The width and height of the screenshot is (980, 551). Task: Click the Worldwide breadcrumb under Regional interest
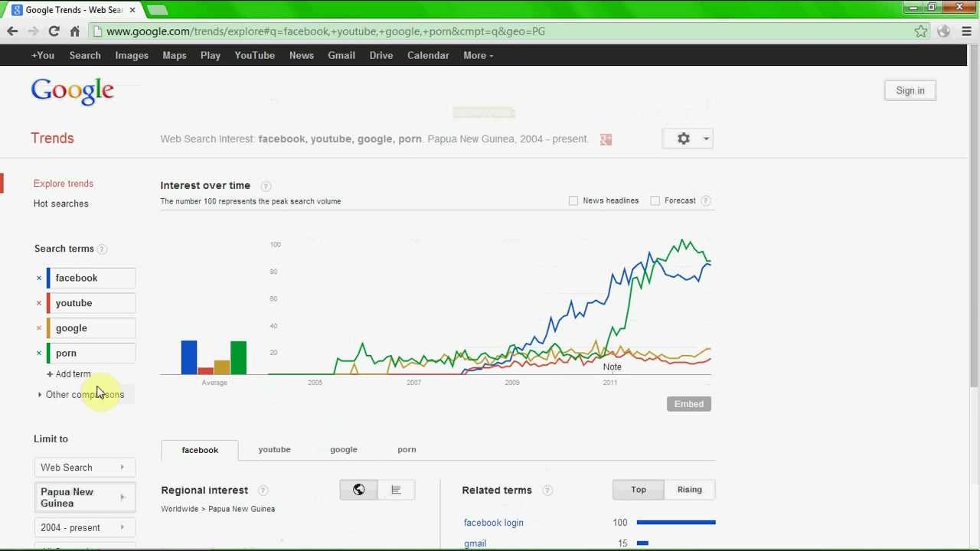(x=179, y=509)
